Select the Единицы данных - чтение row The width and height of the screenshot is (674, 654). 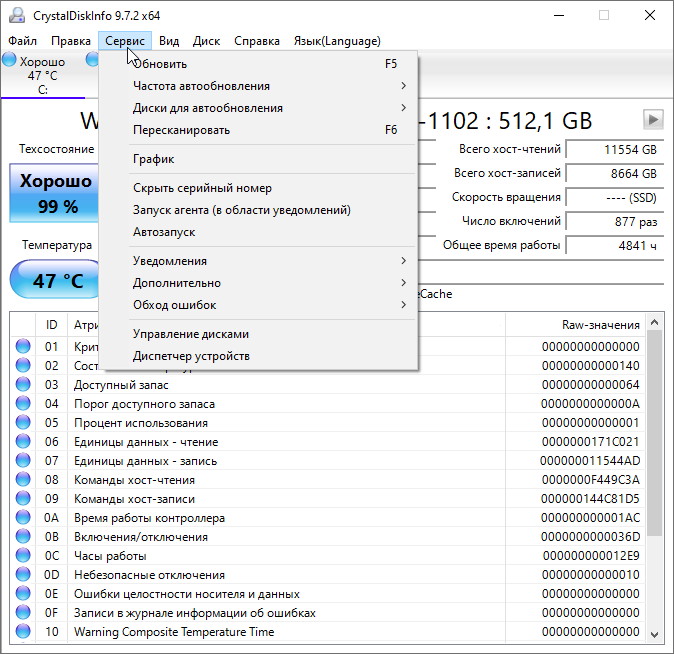(328, 442)
